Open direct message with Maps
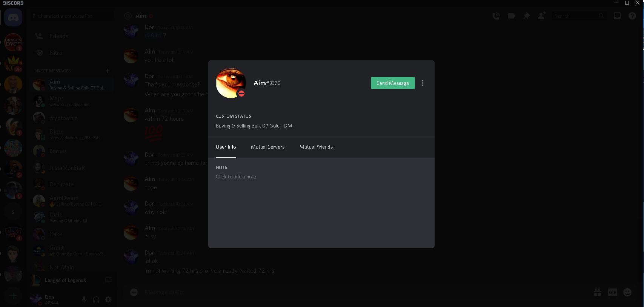The height and width of the screenshot is (307, 644). [72, 101]
